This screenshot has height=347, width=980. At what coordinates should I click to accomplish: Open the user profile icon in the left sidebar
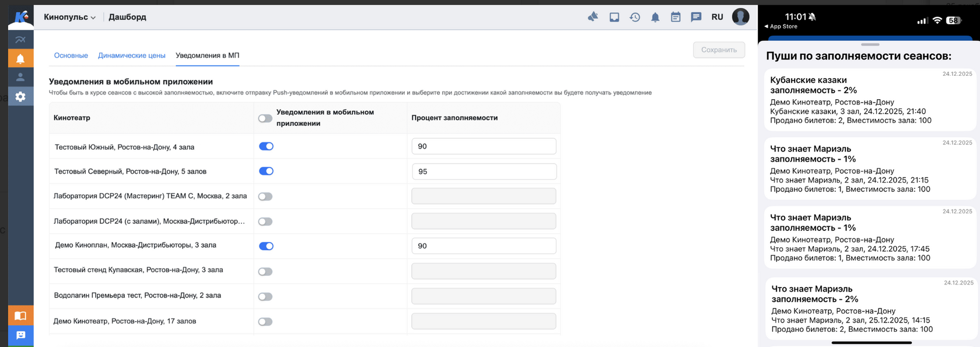coord(20,77)
